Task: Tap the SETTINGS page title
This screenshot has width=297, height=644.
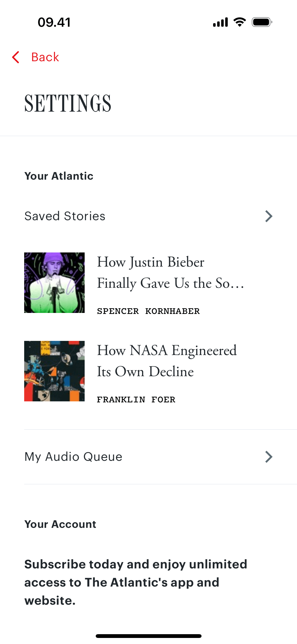Action: pyautogui.click(x=68, y=103)
